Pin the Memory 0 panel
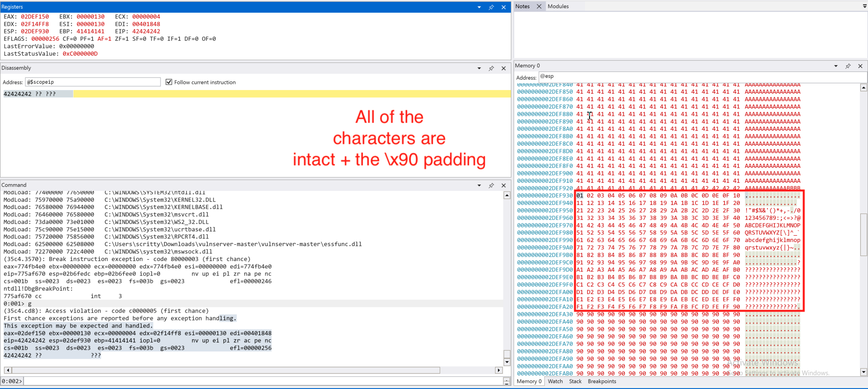Viewport: 868px width, 389px height. [848, 66]
